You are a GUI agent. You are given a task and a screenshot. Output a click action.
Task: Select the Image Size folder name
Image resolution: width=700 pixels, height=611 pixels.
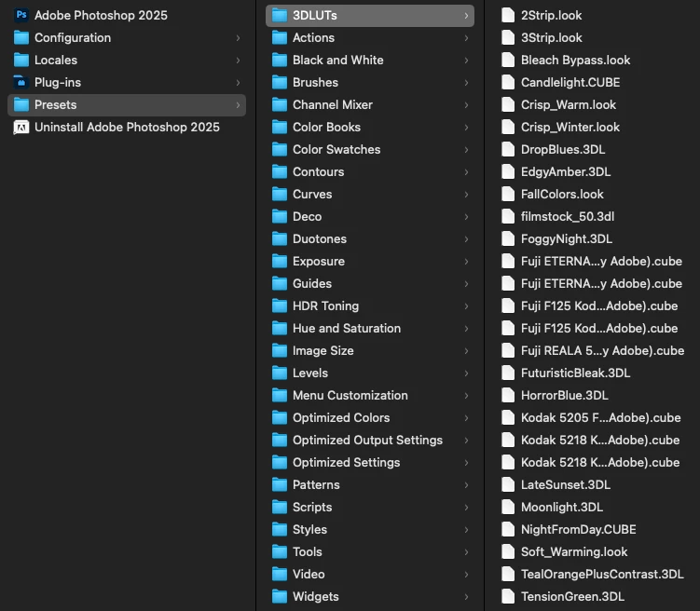click(x=323, y=351)
